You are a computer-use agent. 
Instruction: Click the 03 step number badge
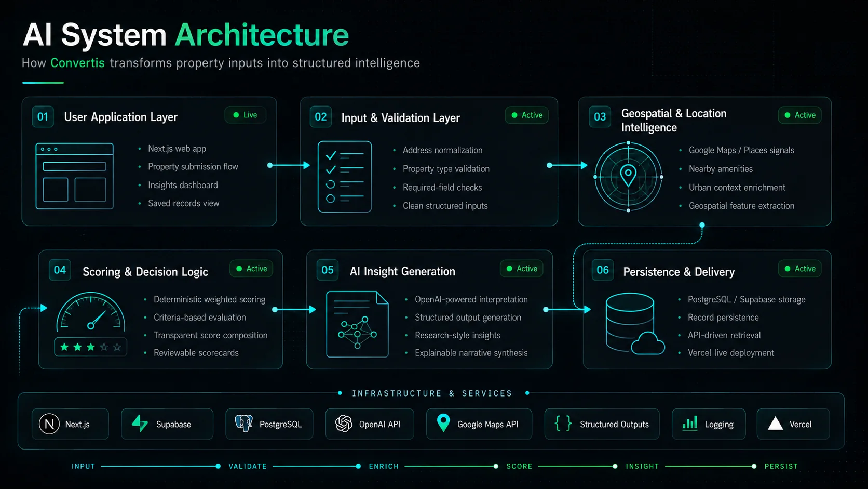(x=600, y=116)
